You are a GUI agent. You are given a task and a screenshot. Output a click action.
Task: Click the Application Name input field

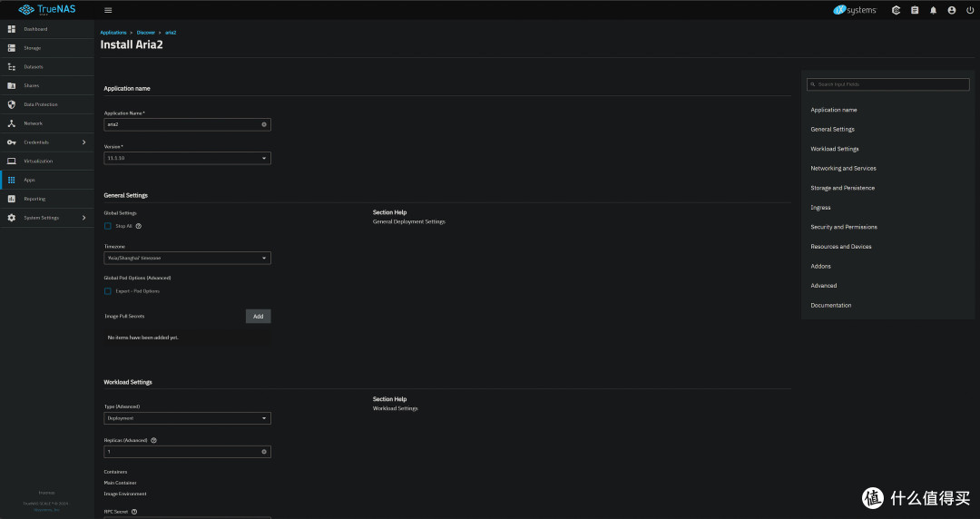click(187, 124)
